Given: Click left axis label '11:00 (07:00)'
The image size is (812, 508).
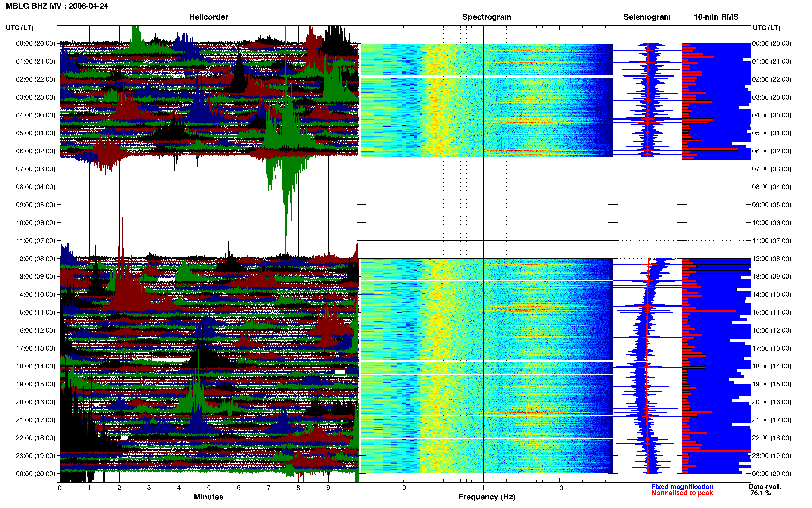Looking at the screenshot, I should (x=36, y=240).
